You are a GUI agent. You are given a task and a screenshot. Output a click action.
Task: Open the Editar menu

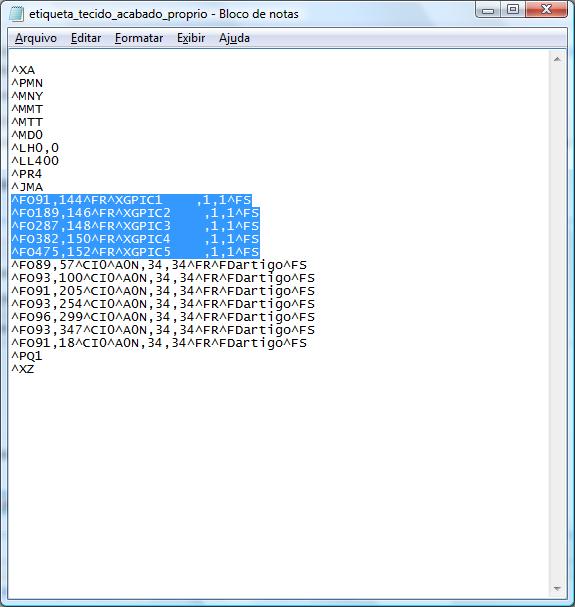(86, 38)
